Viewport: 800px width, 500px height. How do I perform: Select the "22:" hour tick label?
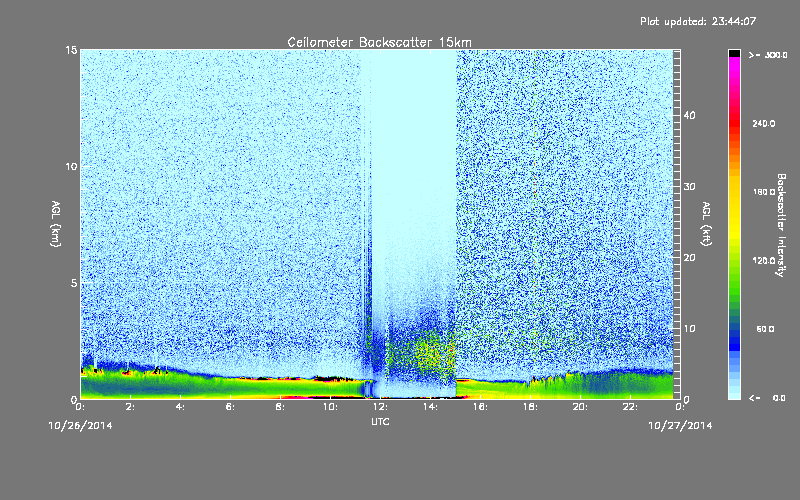point(630,407)
